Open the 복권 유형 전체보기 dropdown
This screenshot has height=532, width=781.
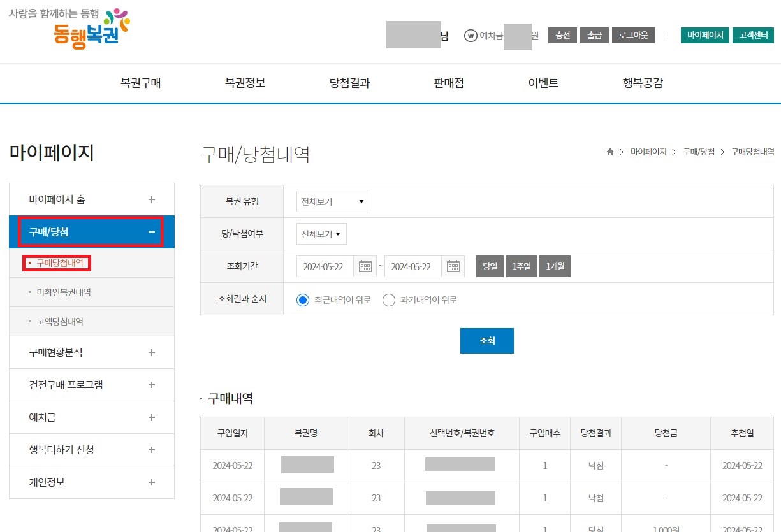tap(332, 201)
